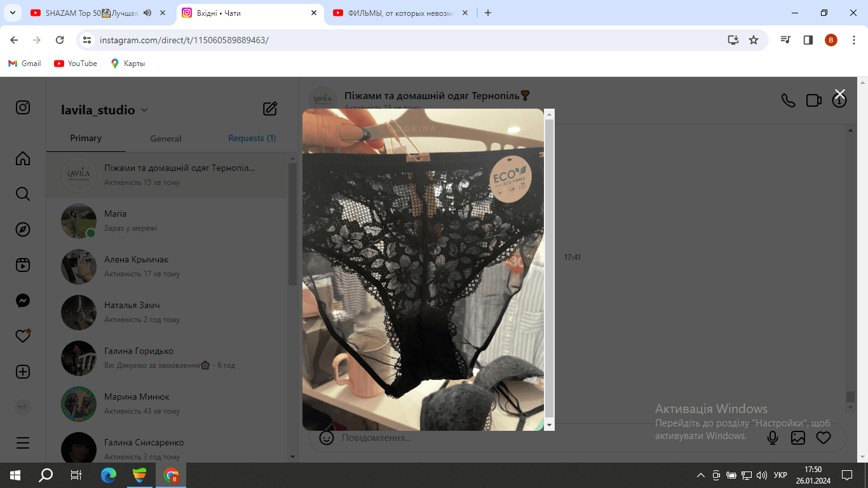Click the Повідомлення message input field
868x488 pixels.
tap(550, 438)
